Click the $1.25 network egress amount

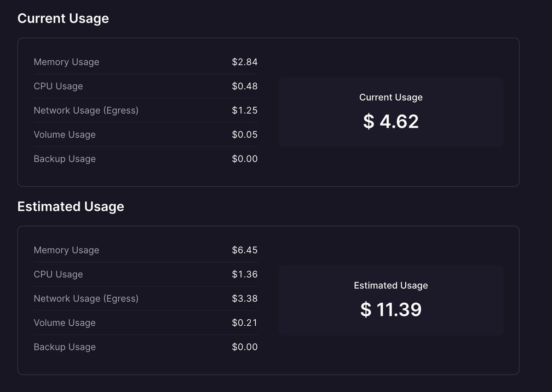tap(245, 110)
